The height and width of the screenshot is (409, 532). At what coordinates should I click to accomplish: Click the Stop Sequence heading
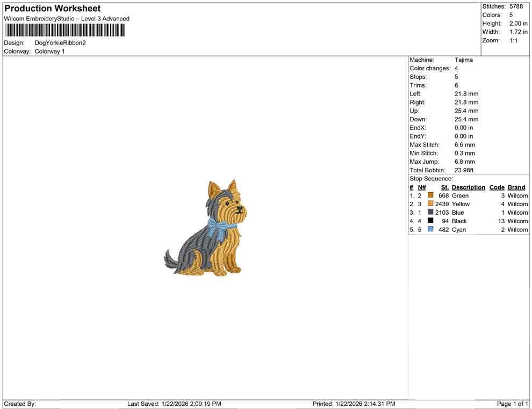coord(430,178)
